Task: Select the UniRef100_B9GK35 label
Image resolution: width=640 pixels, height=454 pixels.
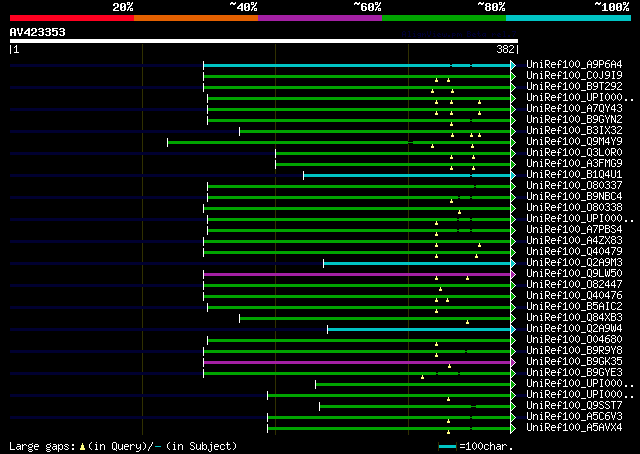Action: point(574,362)
